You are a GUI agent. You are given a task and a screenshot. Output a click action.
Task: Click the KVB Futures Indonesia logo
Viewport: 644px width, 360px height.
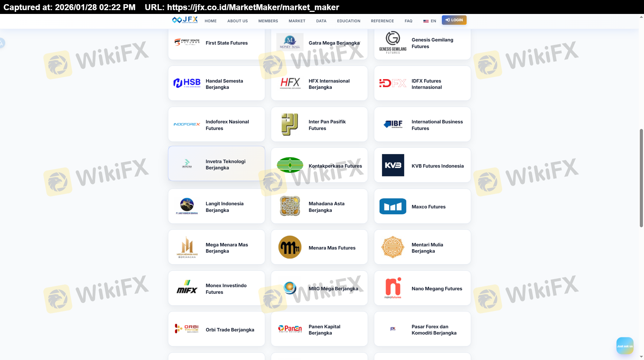pos(393,165)
